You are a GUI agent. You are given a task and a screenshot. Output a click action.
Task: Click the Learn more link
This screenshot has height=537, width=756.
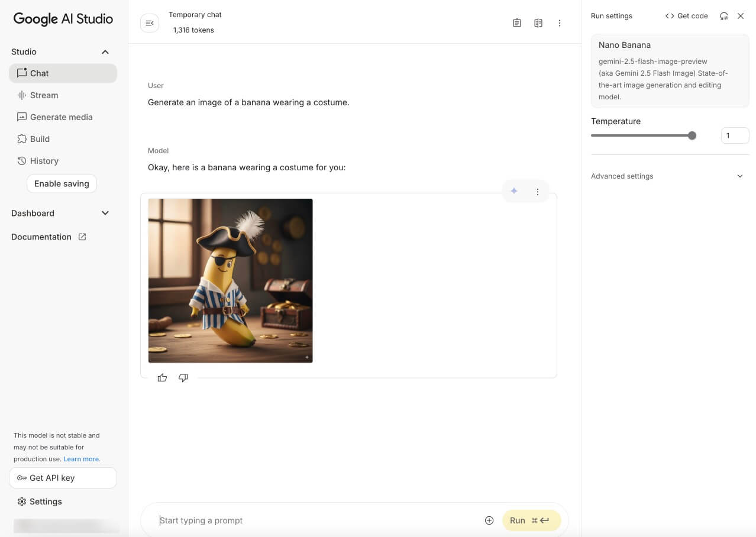pos(81,459)
